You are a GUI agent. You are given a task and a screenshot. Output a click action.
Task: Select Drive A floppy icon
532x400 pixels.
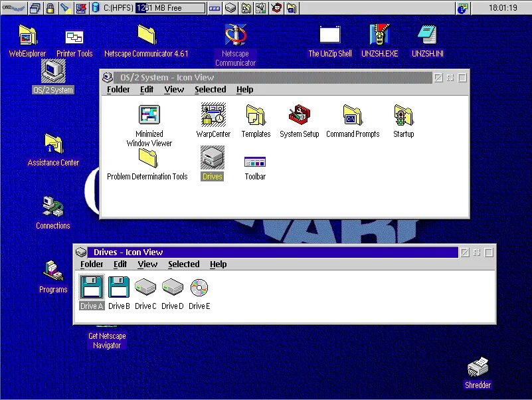92,292
